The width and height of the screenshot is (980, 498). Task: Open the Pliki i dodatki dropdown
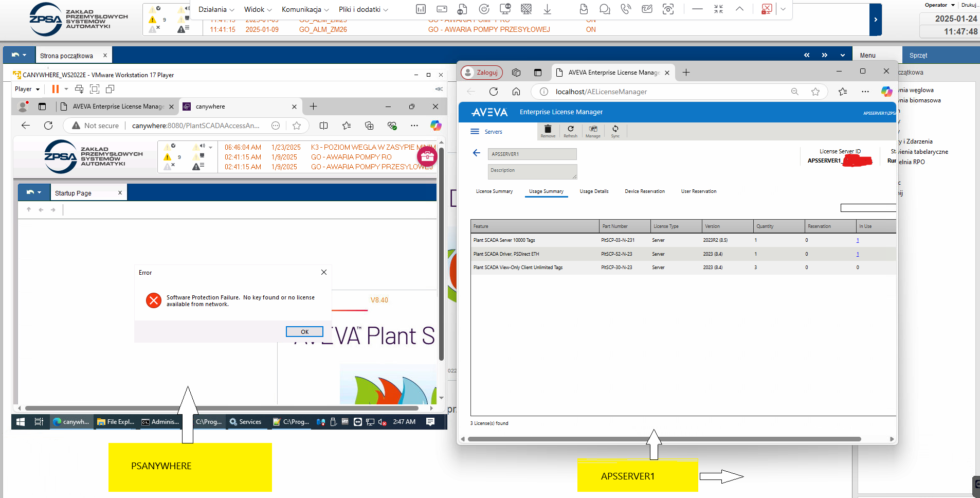pos(363,9)
